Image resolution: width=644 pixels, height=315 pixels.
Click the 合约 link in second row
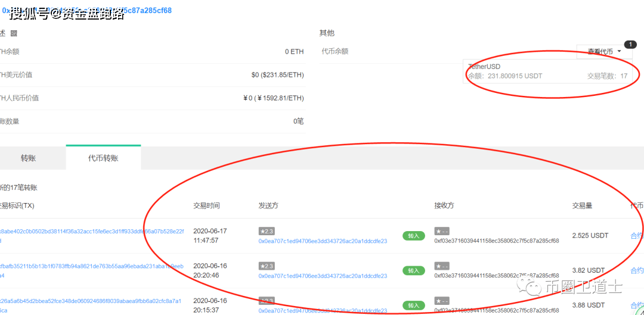tap(637, 271)
